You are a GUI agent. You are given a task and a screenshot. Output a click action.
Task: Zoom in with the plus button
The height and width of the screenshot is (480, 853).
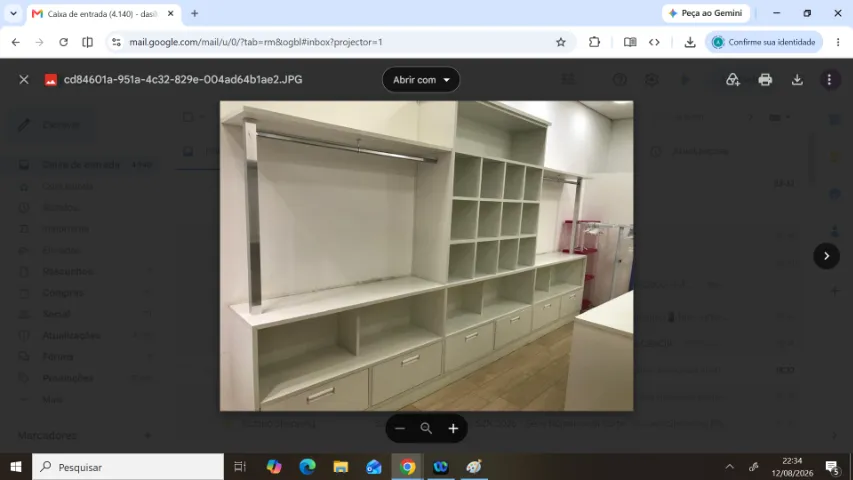point(453,428)
